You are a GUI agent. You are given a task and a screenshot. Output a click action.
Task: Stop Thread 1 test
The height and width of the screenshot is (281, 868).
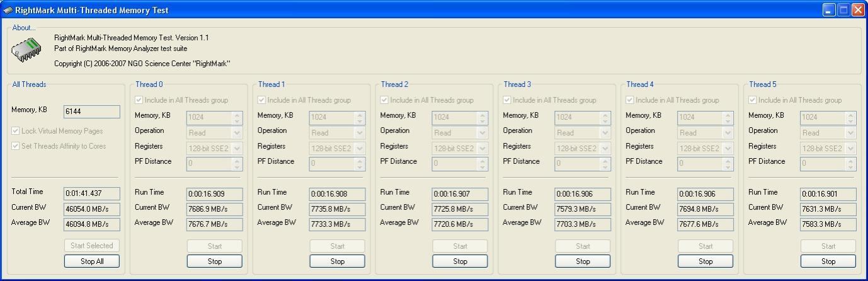pos(338,261)
